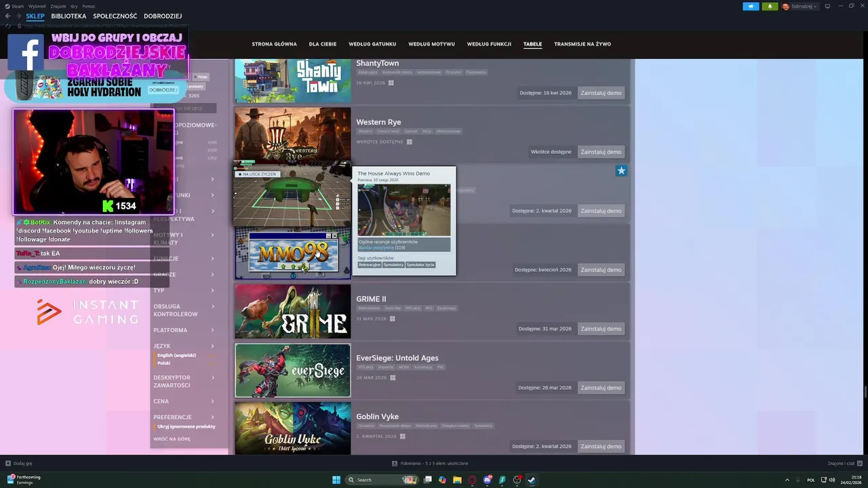Open the Gry menu
Image resolution: width=868 pixels, height=488 pixels.
point(74,6)
